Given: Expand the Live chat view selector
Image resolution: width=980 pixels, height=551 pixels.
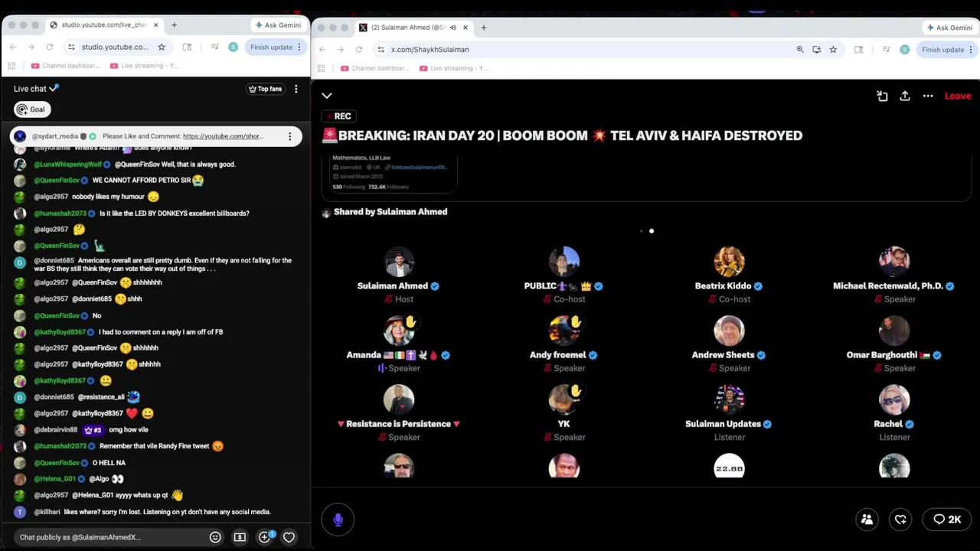Looking at the screenshot, I should coord(36,89).
